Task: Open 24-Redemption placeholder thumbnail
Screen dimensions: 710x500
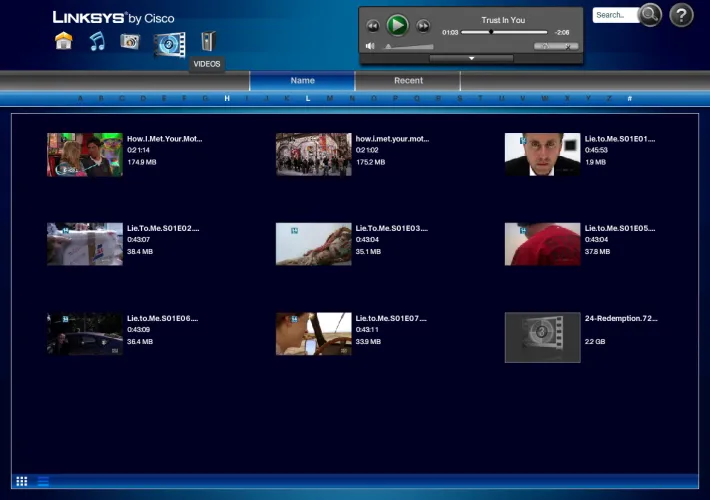Action: [542, 337]
